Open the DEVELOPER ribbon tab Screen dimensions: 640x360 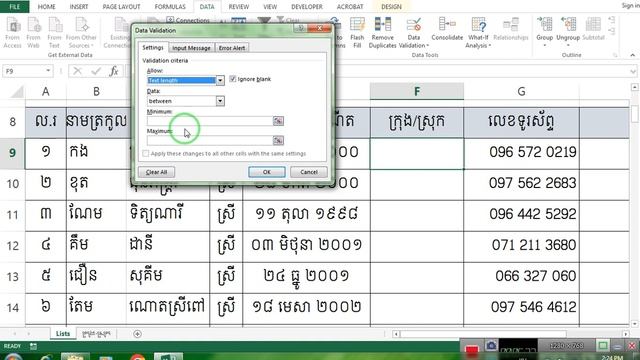(x=307, y=7)
